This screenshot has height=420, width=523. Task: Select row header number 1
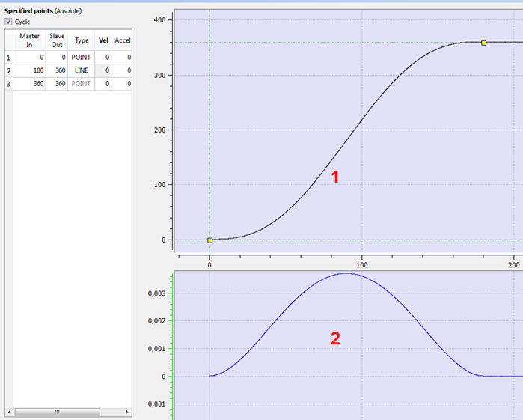(9, 58)
